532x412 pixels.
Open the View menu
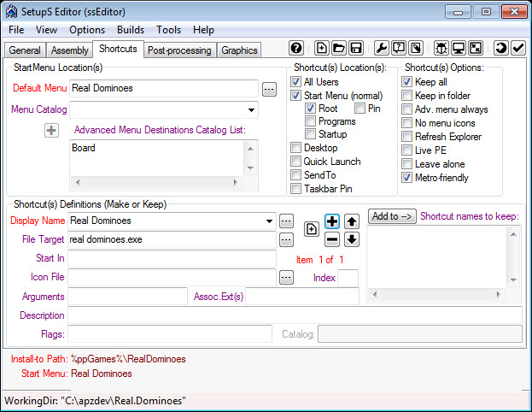[x=46, y=30]
